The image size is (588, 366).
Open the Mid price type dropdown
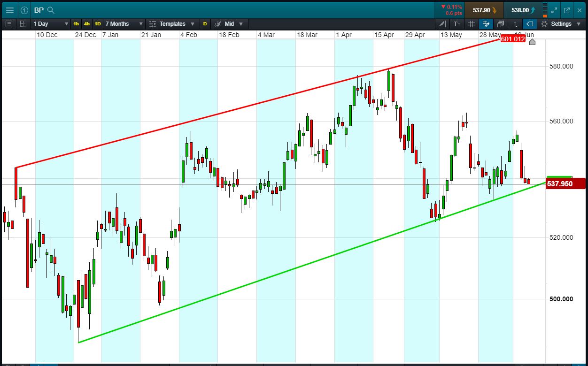pyautogui.click(x=229, y=23)
